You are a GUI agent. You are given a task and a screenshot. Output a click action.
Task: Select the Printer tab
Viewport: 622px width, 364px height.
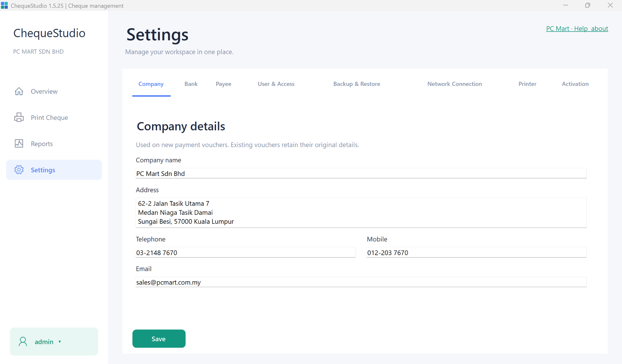click(527, 84)
